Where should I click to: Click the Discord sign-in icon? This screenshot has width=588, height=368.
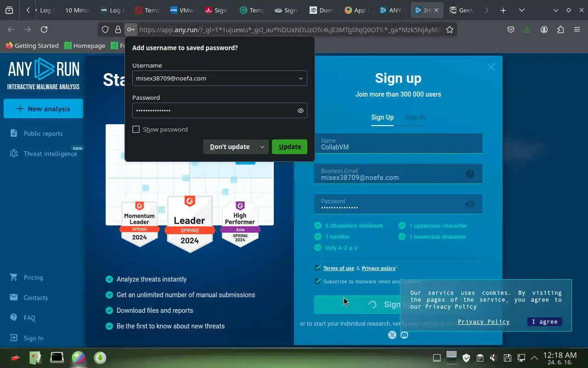(x=404, y=335)
